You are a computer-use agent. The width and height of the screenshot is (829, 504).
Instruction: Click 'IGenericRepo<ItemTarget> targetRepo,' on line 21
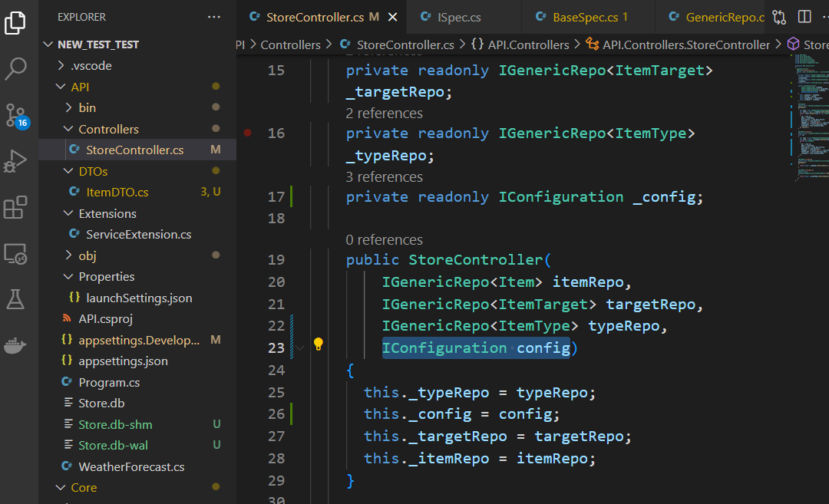coord(543,305)
